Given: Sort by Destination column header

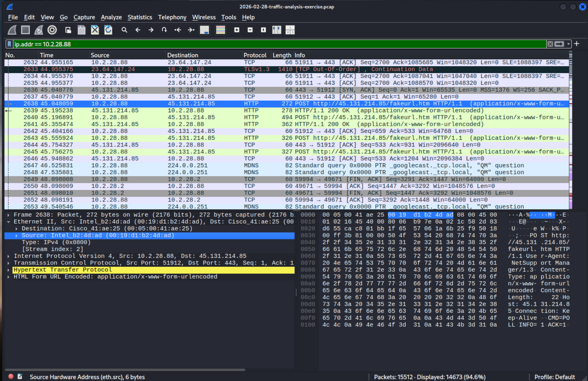Looking at the screenshot, I should (x=204, y=55).
